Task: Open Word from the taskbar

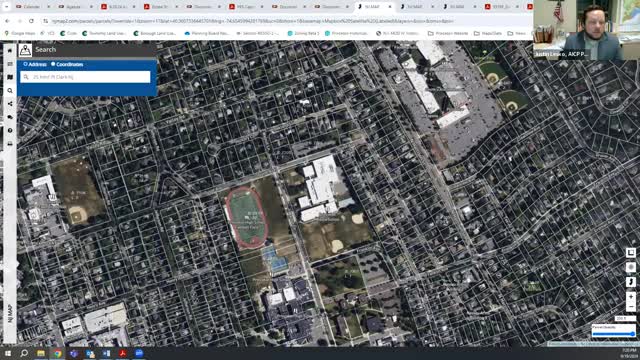Action: (x=106, y=353)
